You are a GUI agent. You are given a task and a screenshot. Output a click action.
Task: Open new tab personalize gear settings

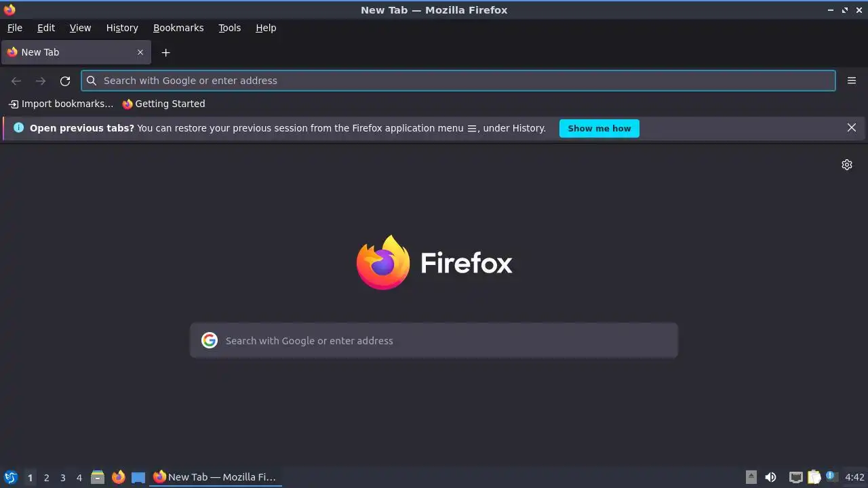tap(847, 165)
